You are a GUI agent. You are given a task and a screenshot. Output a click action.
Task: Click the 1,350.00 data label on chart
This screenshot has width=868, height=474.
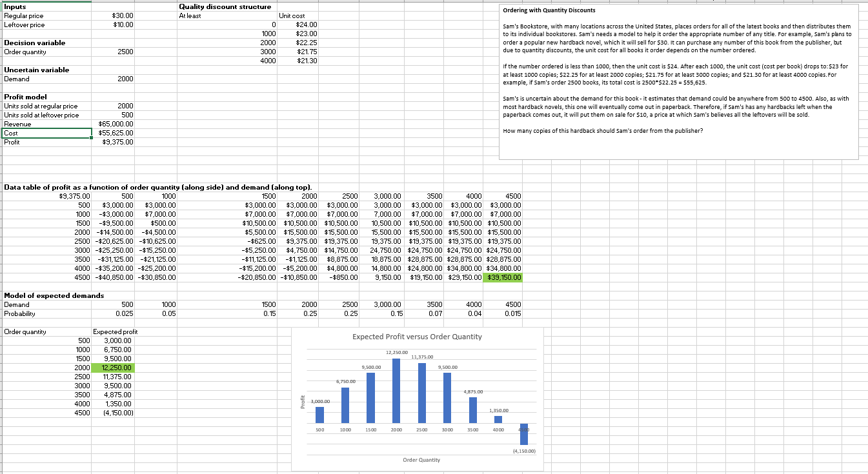500,409
